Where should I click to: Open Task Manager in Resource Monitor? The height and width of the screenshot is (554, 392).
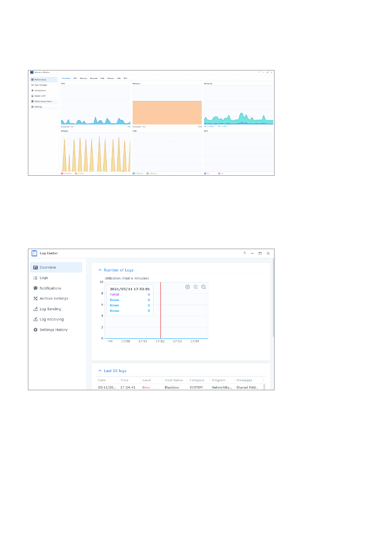click(x=40, y=85)
